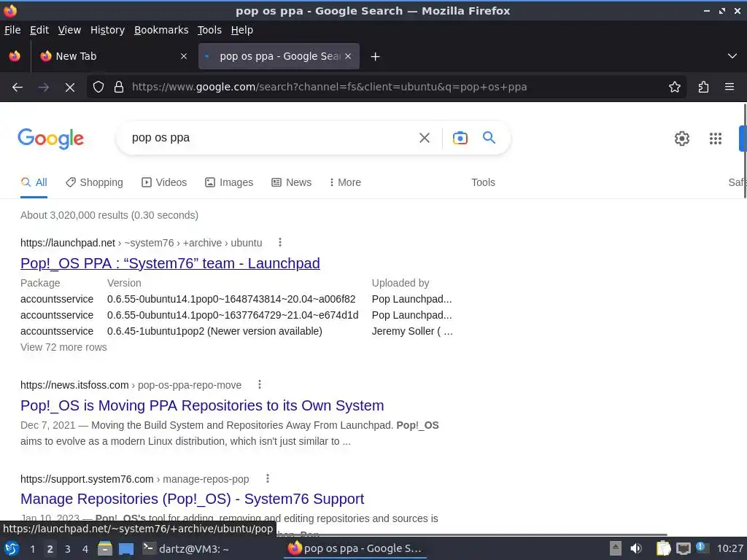
Task: Open the Edit menu
Action: coord(39,30)
